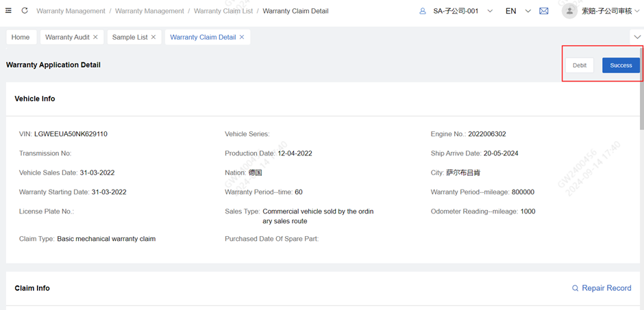Image resolution: width=644 pixels, height=310 pixels.
Task: Select the Warranty Claim Detail tab
Action: (x=203, y=37)
